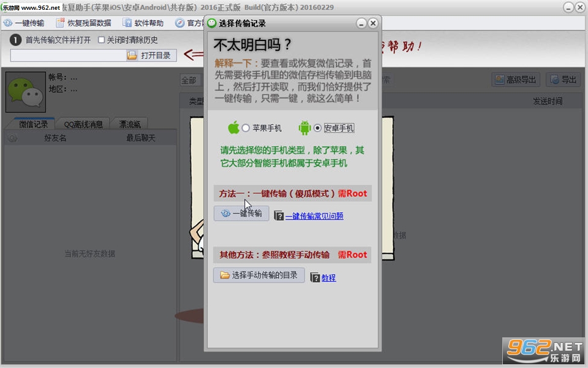The height and width of the screenshot is (368, 588).
Task: Click the 导出 button
Action: point(563,80)
